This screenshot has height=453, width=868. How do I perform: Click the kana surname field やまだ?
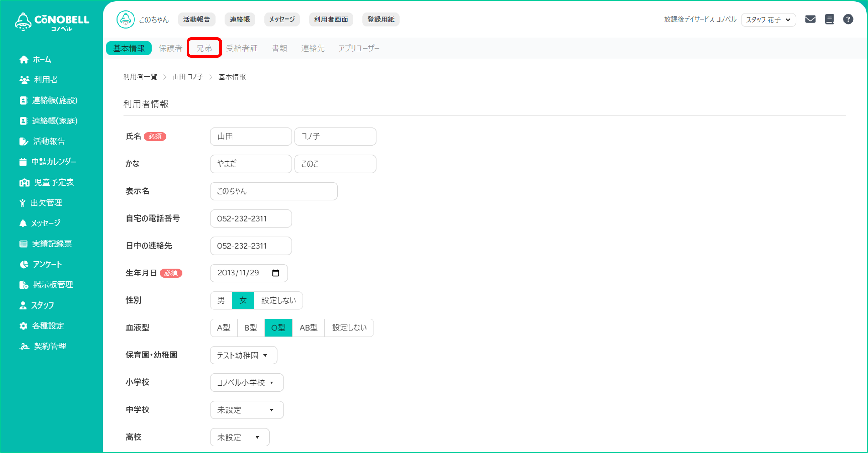[x=251, y=164]
